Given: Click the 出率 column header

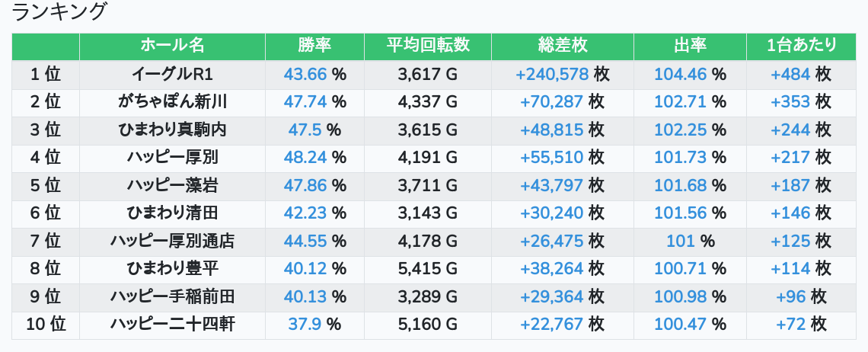Looking at the screenshot, I should (690, 46).
